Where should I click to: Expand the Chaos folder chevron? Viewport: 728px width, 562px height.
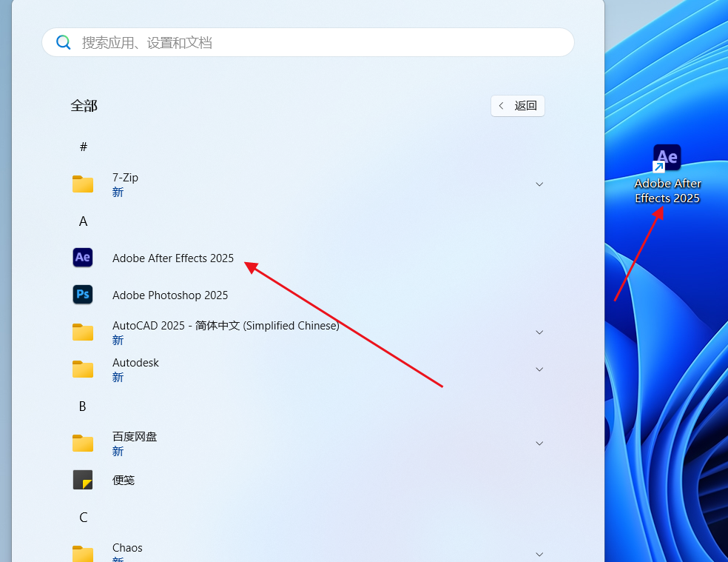pyautogui.click(x=539, y=554)
